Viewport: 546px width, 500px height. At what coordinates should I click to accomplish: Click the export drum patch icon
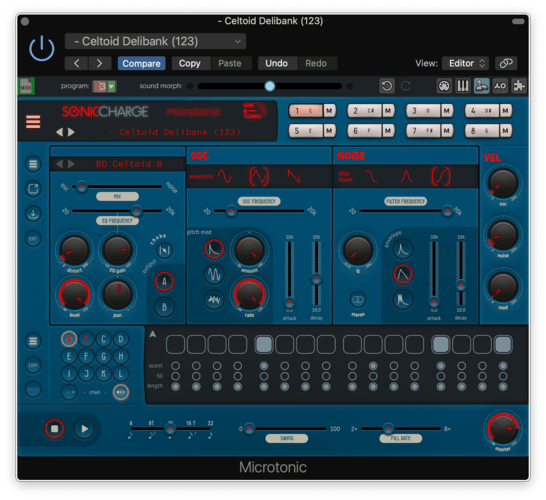(x=33, y=189)
